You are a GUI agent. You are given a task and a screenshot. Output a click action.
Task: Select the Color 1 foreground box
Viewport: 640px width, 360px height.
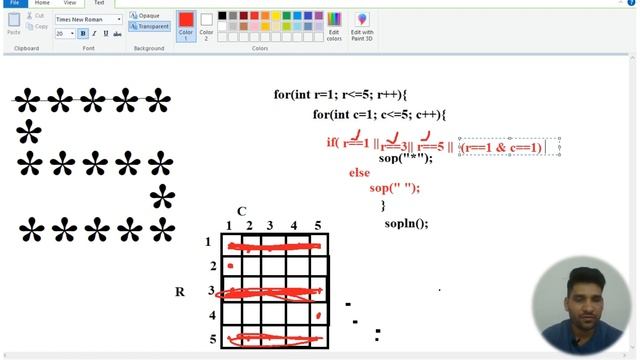[x=186, y=27]
